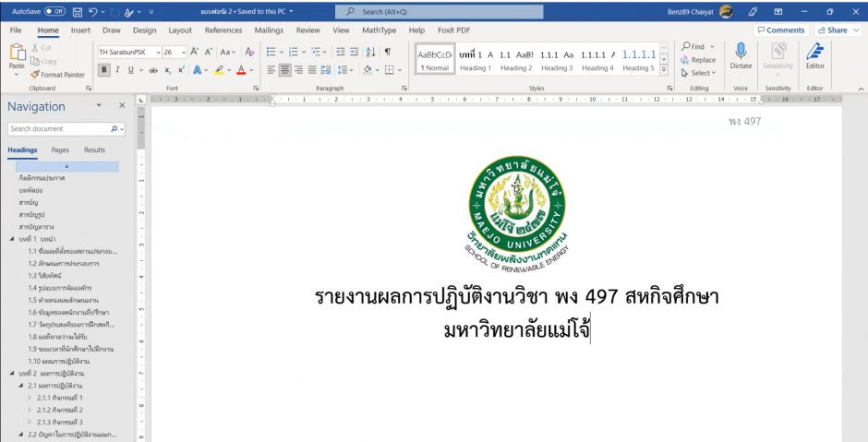Click the Paste clipboard icon
868x442 pixels.
click(x=18, y=54)
